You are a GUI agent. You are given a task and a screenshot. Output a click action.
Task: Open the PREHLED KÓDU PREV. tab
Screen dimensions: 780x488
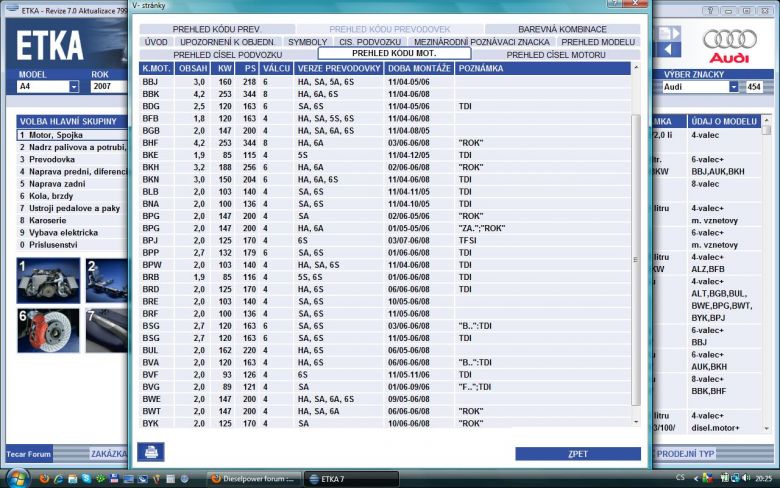(x=217, y=29)
